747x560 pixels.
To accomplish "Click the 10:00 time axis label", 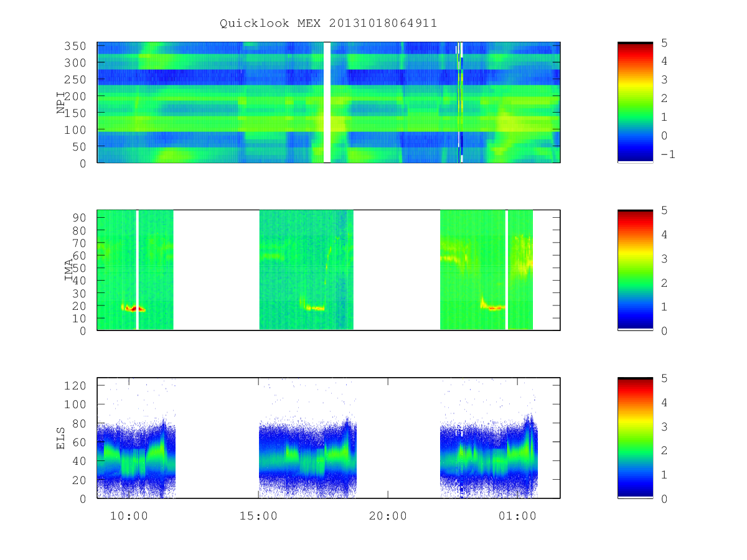I will [x=129, y=516].
